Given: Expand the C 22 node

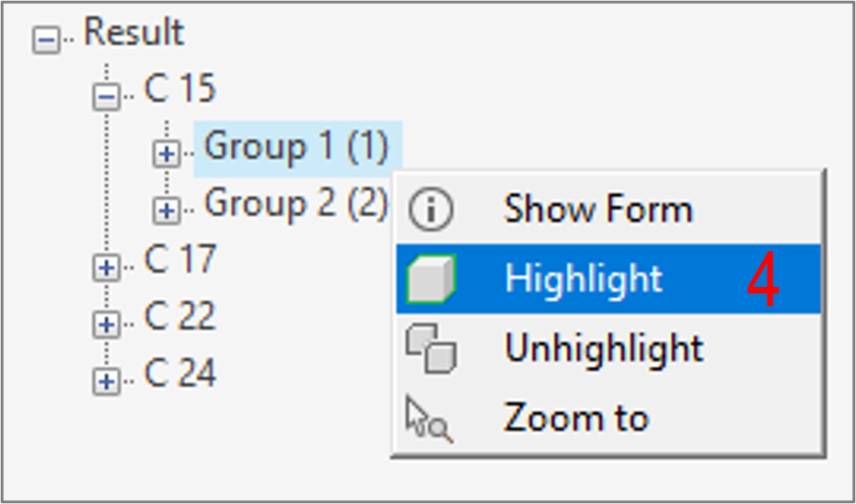Looking at the screenshot, I should point(107,324).
